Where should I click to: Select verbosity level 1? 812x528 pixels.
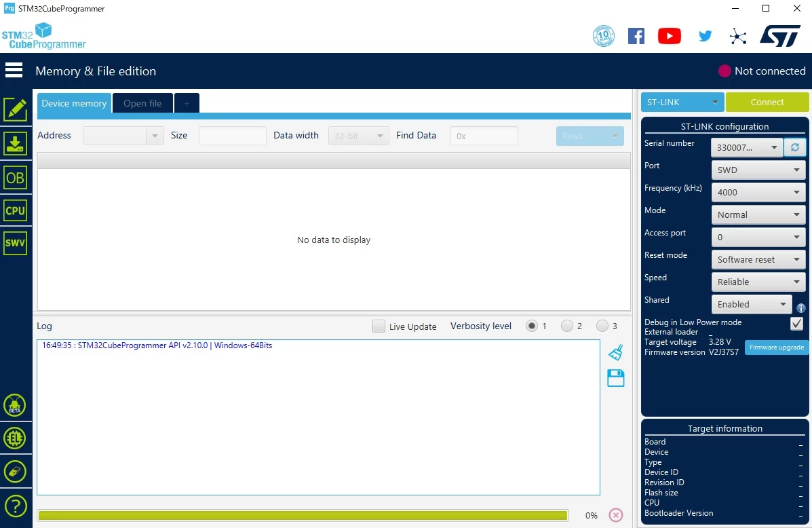tap(531, 326)
